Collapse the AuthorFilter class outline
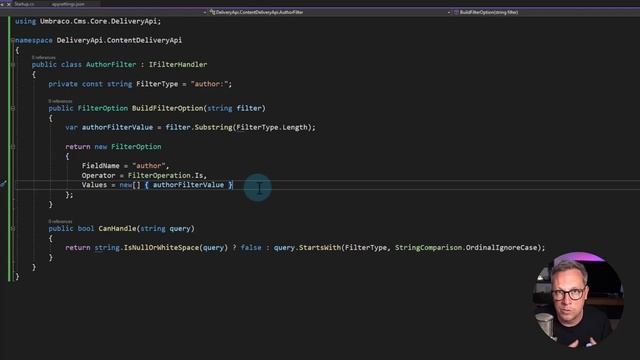 click(x=13, y=64)
